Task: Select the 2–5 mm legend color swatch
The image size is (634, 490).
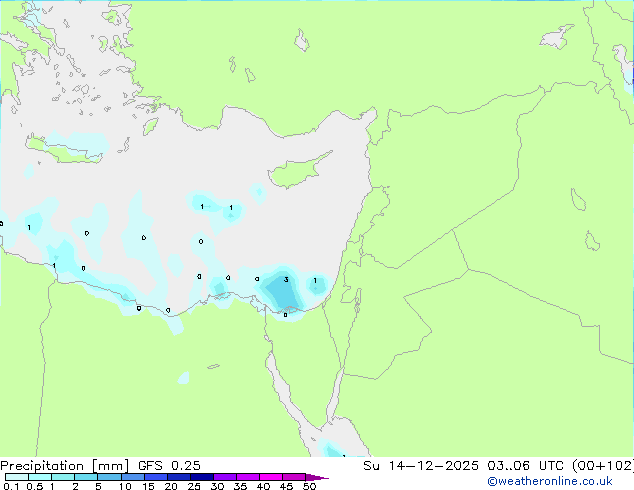Action: pos(86,477)
